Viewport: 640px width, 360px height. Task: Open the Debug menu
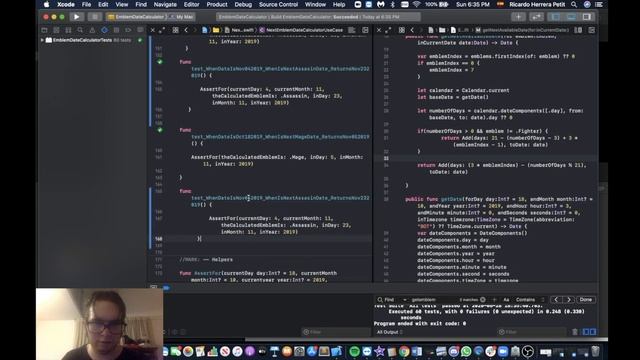pos(243,4)
